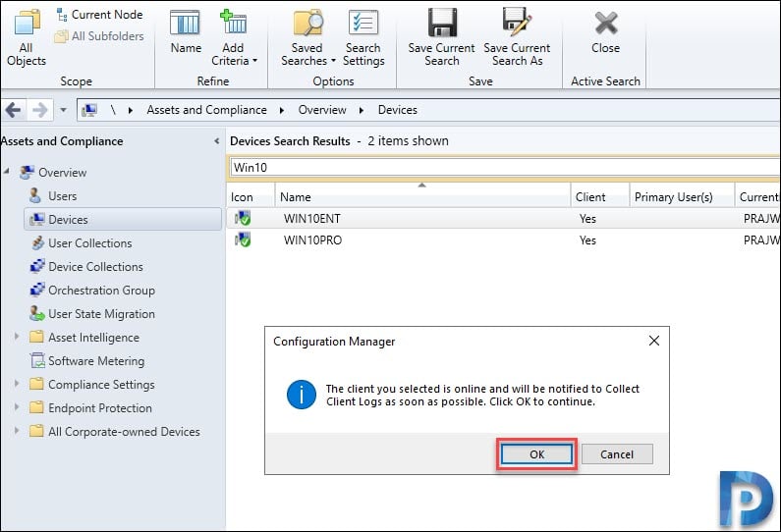Collapse the Overview tree node
This screenshot has width=781, height=532.
[7, 171]
